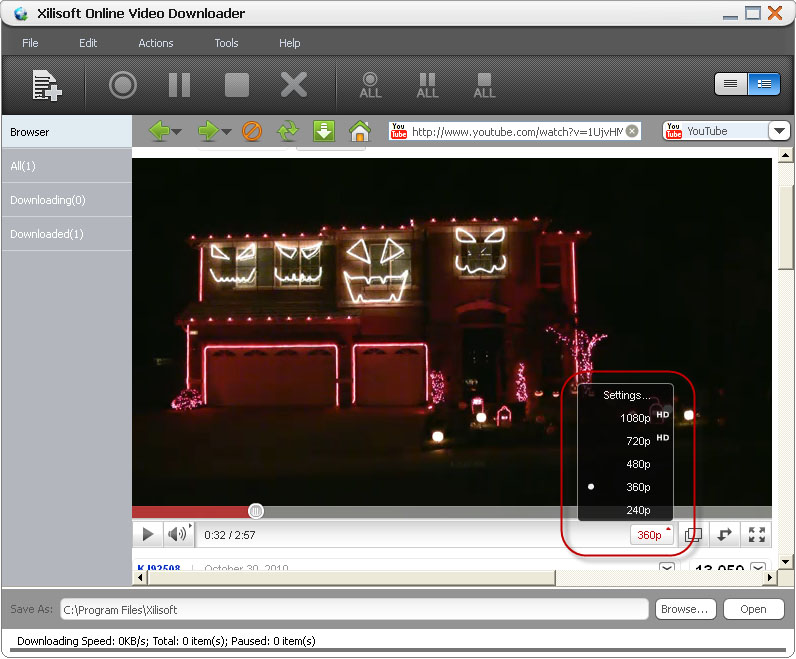Click the Start ALL downloads icon
The image size is (796, 659).
pyautogui.click(x=371, y=85)
